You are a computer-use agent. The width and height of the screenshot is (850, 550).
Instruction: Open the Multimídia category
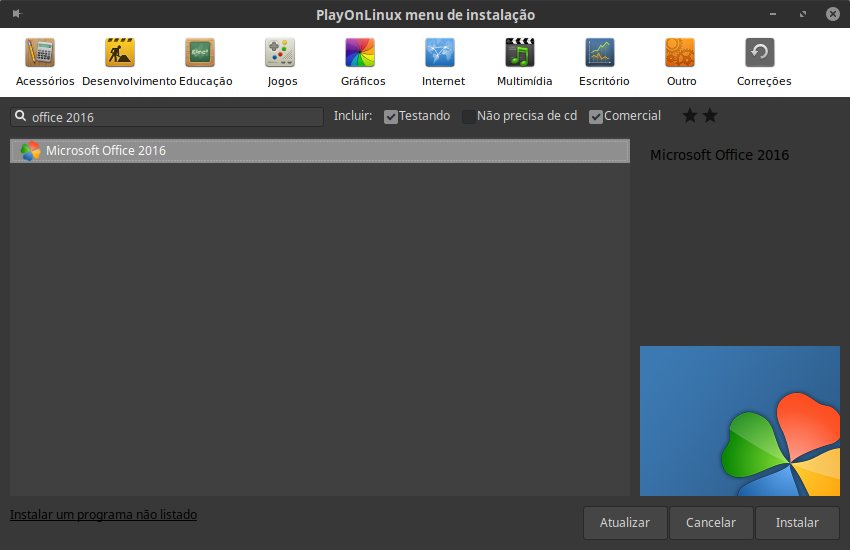[x=520, y=54]
